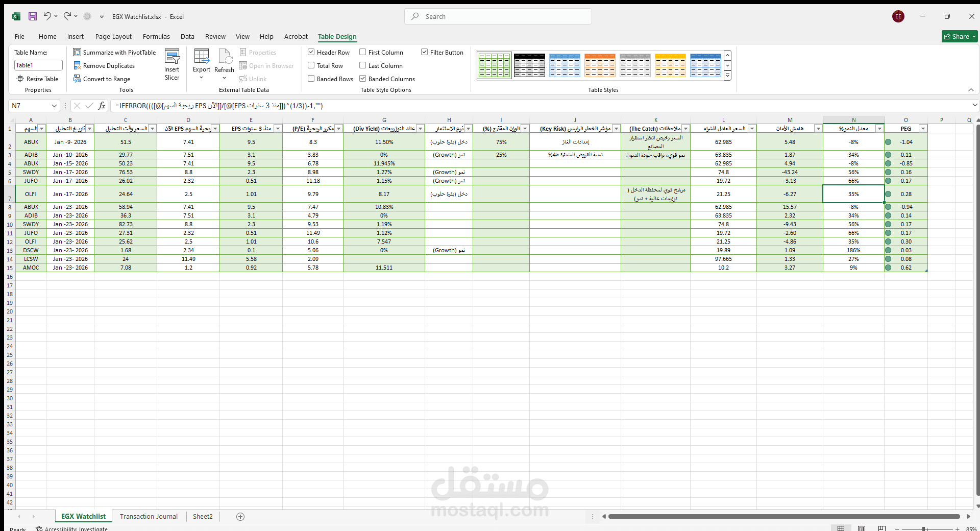
Task: Open the Insert Slicer tool
Action: coord(172,64)
